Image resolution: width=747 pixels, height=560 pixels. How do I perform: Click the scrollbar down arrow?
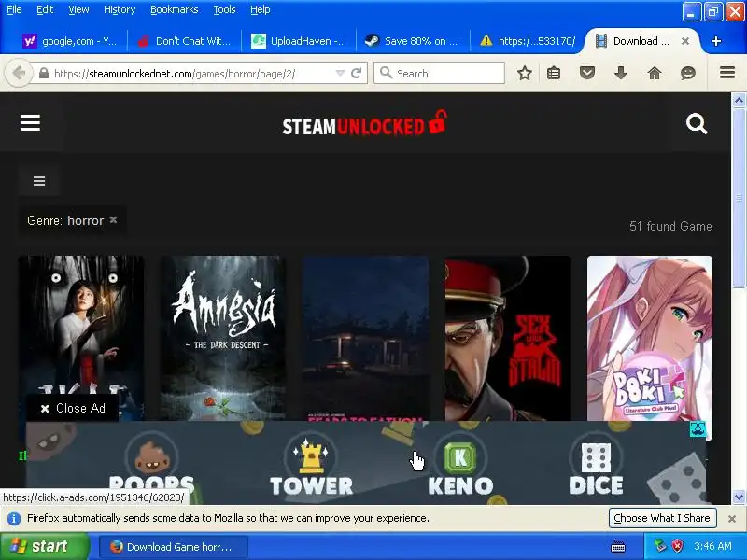coord(739,497)
